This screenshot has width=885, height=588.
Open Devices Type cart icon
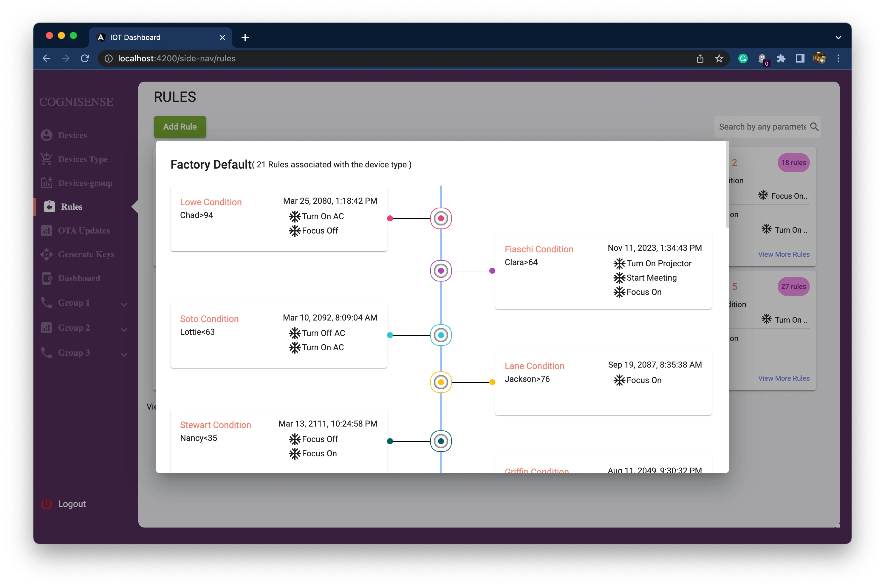[x=47, y=159]
